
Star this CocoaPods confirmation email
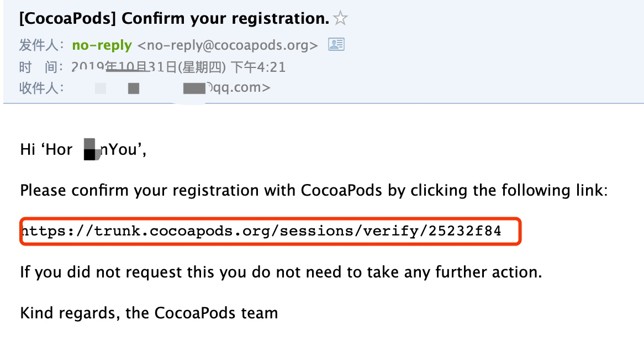pos(340,18)
